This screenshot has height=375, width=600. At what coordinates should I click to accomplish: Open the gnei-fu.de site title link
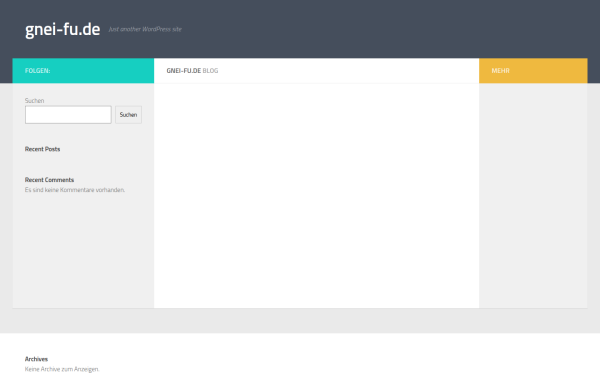[62, 29]
